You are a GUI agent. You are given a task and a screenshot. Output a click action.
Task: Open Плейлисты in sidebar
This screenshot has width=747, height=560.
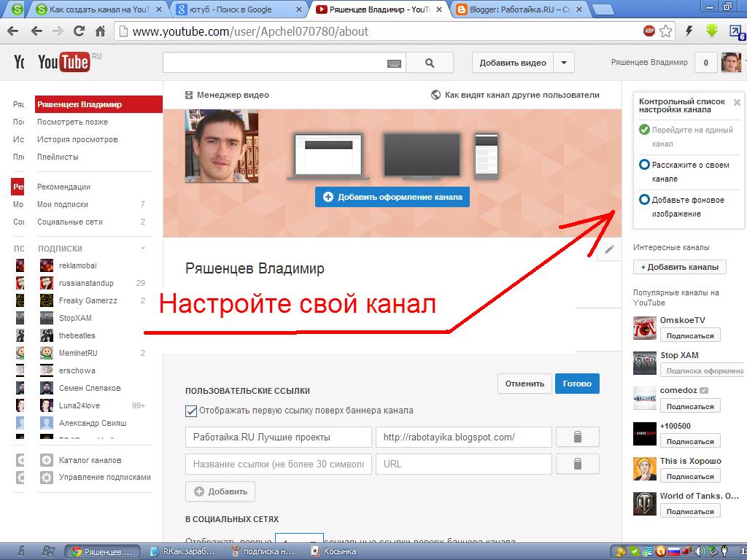tap(58, 157)
